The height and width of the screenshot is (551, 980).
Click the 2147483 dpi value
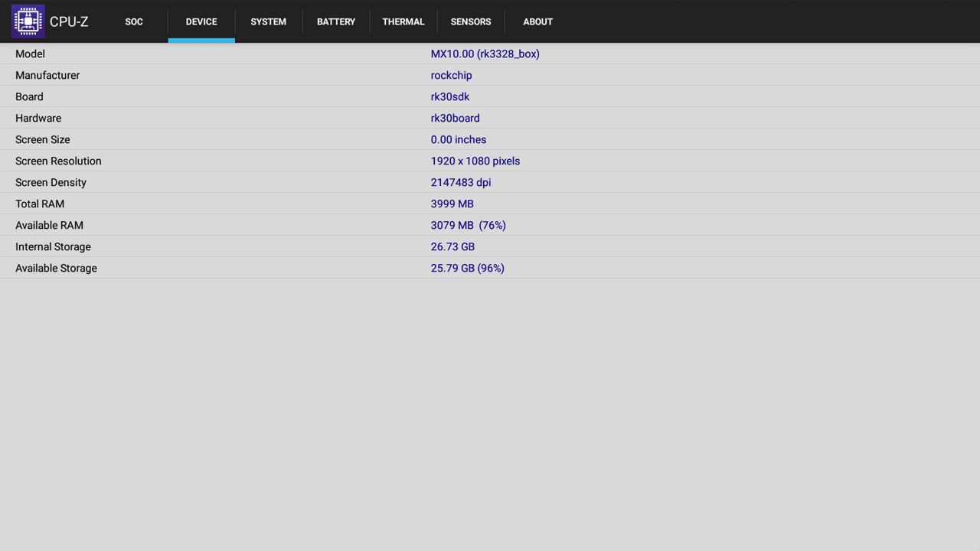coord(461,182)
